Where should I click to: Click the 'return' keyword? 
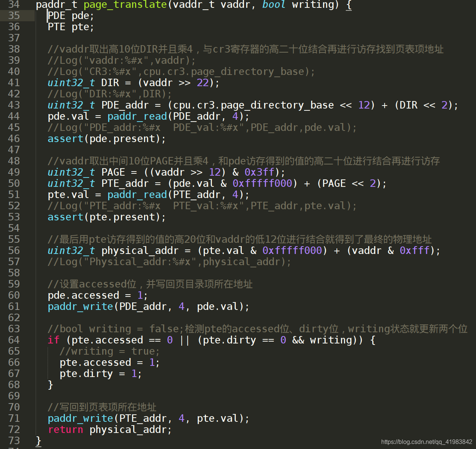(65, 430)
